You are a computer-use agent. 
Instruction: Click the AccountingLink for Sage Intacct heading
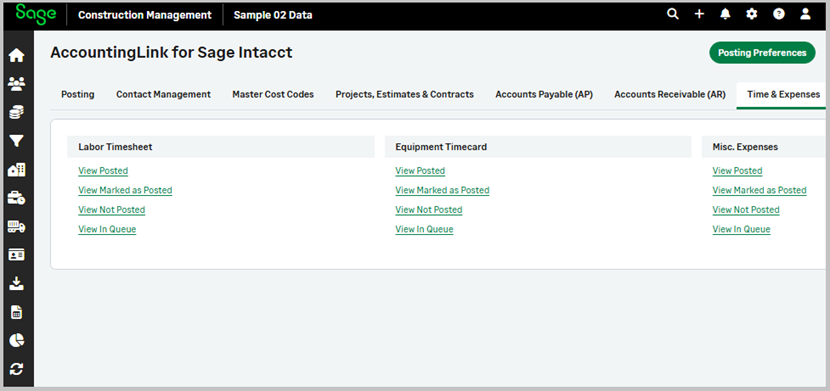click(172, 52)
